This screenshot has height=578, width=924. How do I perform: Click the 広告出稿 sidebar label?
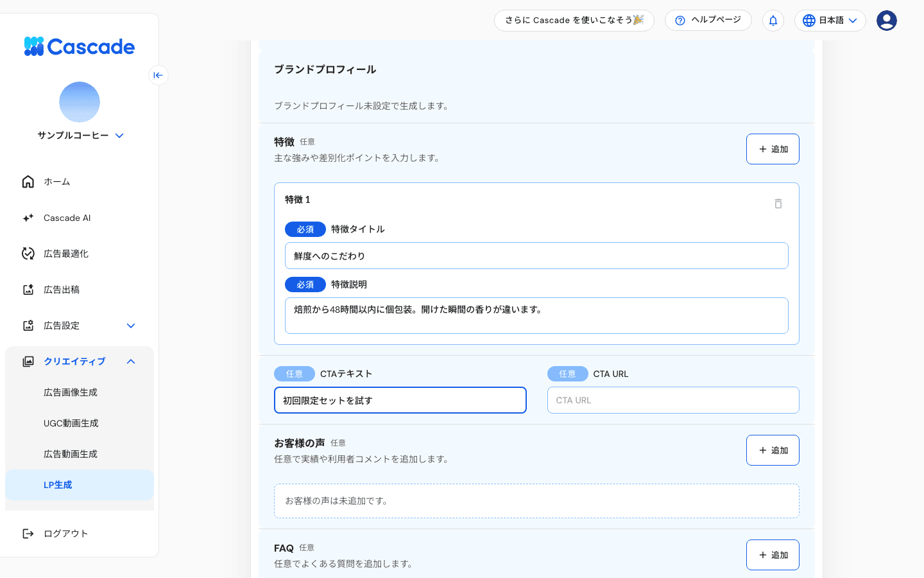pos(62,290)
